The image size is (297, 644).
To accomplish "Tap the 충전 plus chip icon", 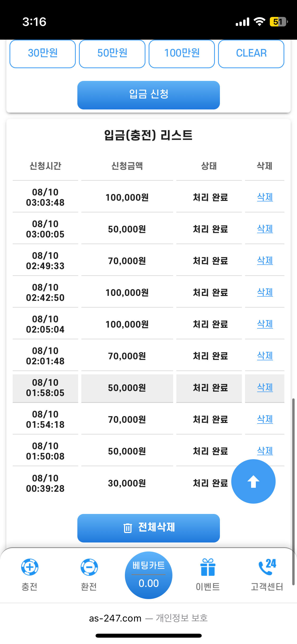I will 30,567.
